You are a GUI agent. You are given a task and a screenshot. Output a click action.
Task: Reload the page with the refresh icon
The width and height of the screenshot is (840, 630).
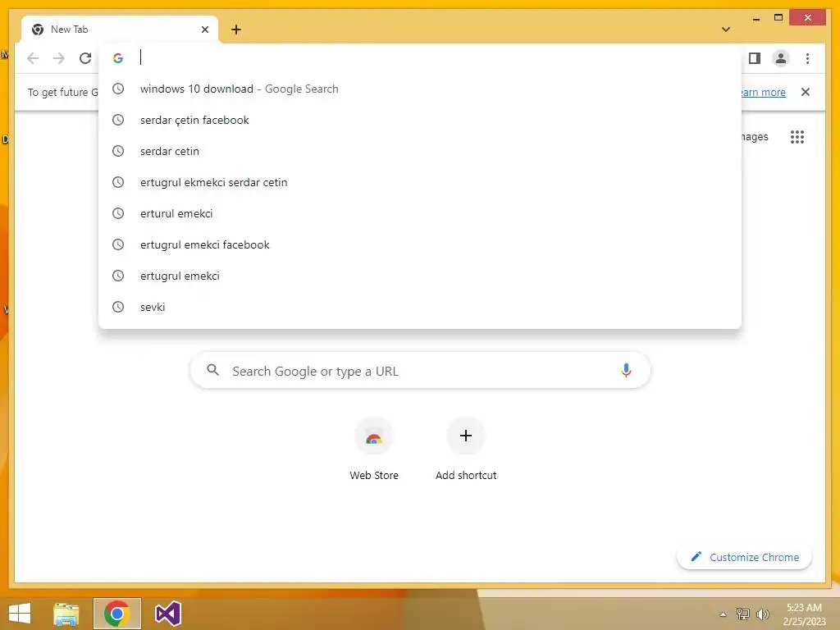pos(85,58)
